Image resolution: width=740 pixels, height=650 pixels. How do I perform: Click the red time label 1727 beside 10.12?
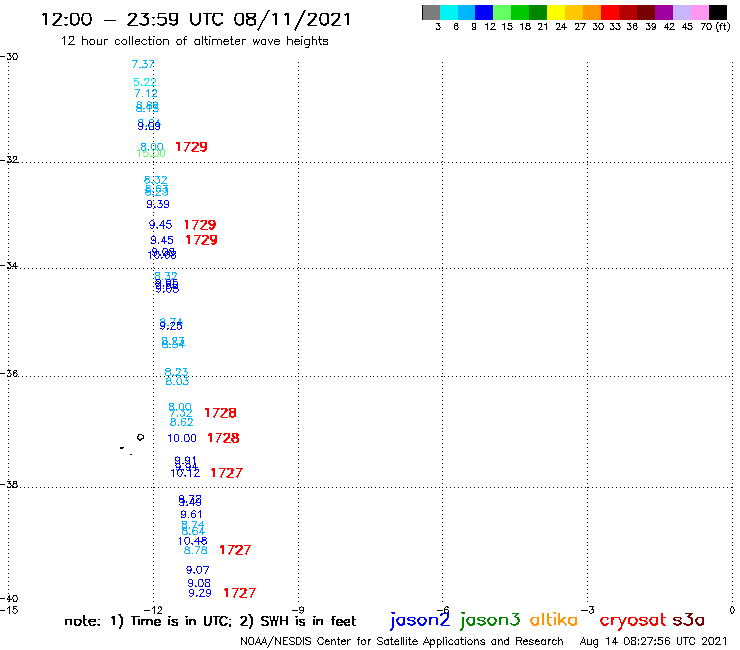pyautogui.click(x=227, y=473)
